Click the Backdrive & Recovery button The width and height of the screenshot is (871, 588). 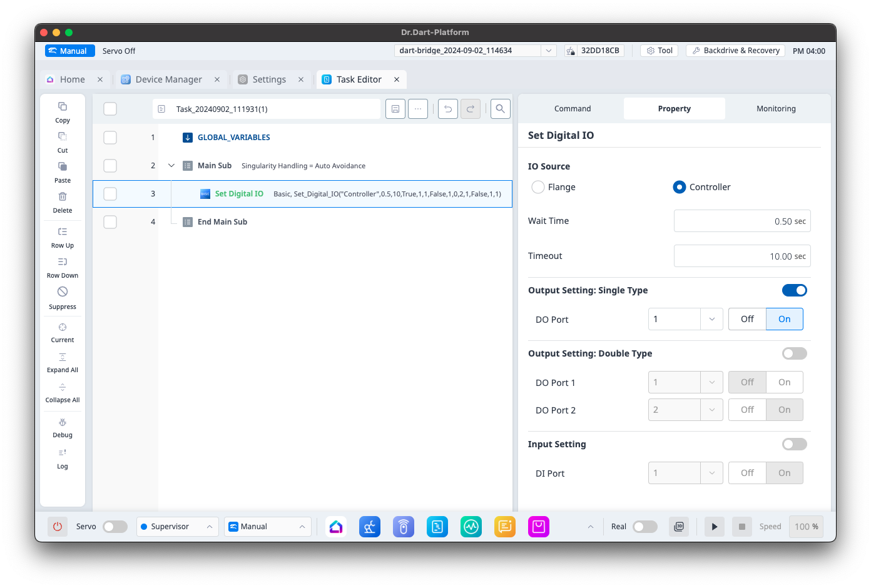click(735, 51)
